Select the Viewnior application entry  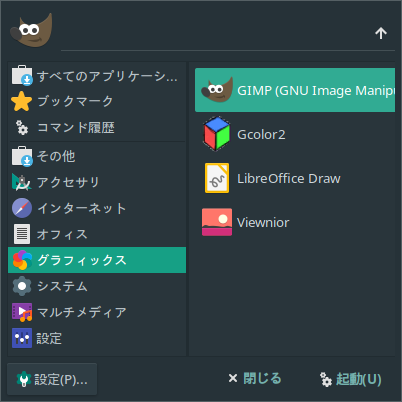(x=295, y=222)
